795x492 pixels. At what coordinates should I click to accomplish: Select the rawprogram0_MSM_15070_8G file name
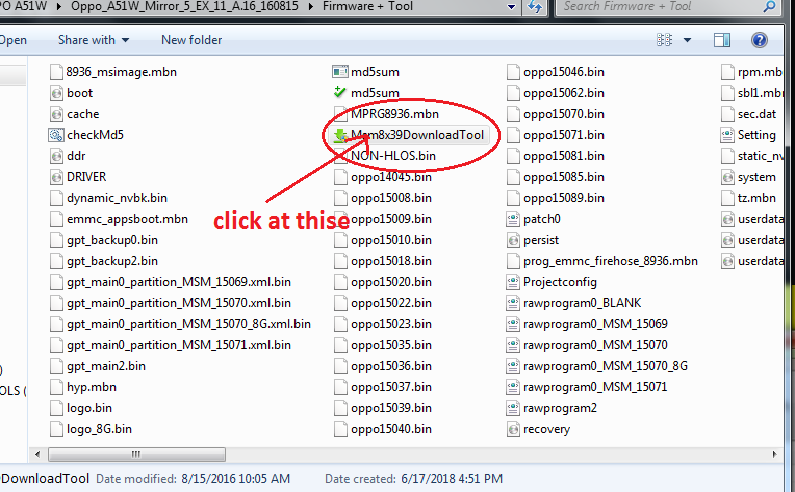605,366
